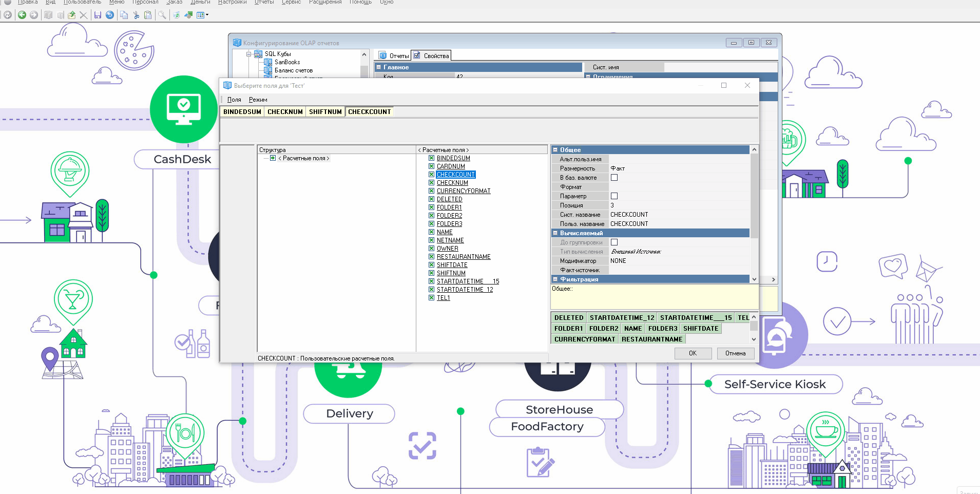Viewport: 980px width, 494px height.
Task: Click the Cut scissors icon
Action: pyautogui.click(x=136, y=15)
